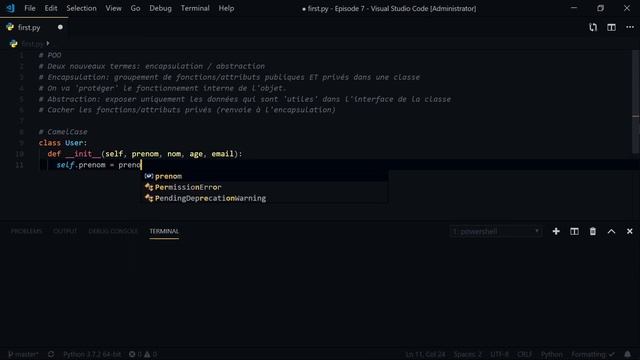
Task: Open notifications bell icon
Action: 627,354
